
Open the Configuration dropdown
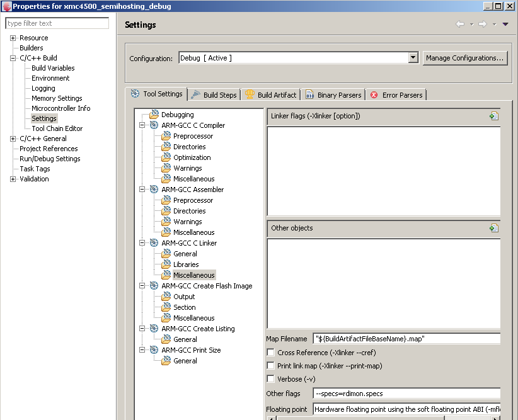pos(413,57)
